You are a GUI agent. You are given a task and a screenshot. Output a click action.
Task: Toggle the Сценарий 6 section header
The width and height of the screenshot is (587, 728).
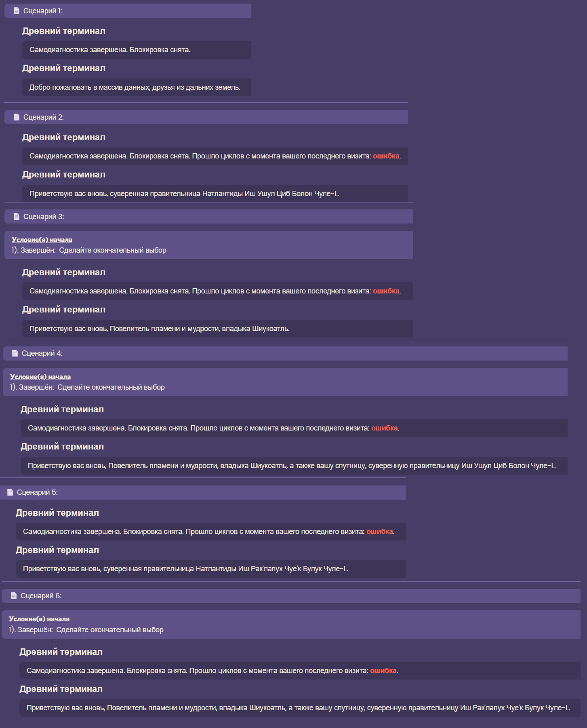tap(291, 596)
